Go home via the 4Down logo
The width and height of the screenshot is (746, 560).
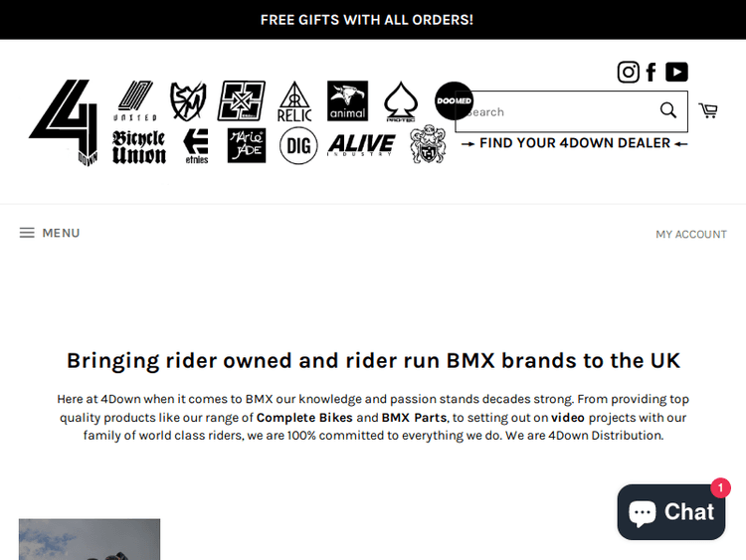pyautogui.click(x=64, y=122)
